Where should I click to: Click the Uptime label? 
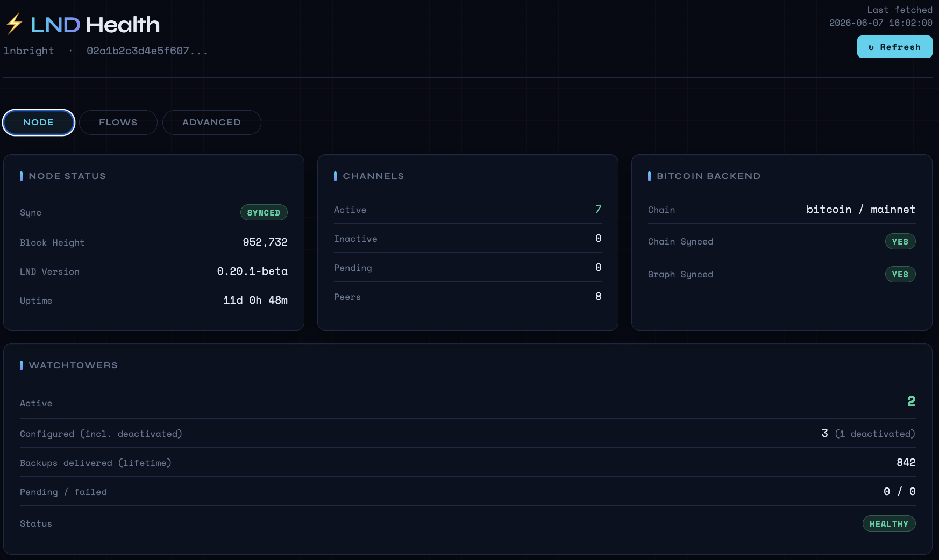click(36, 300)
